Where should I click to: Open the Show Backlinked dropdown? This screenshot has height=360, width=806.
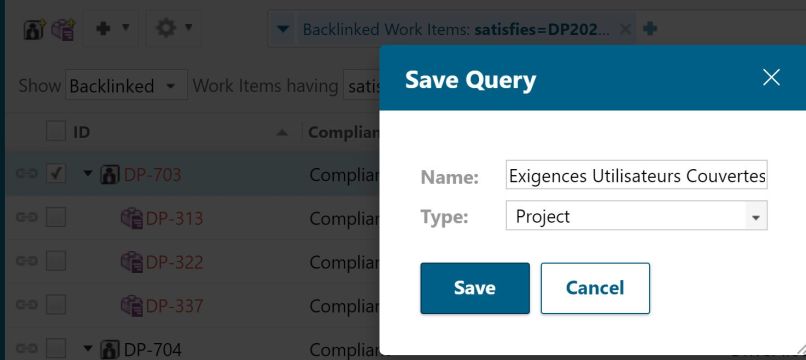(126, 85)
